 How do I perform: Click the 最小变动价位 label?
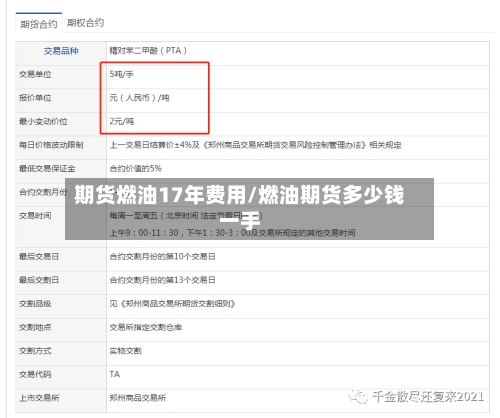pyautogui.click(x=43, y=121)
